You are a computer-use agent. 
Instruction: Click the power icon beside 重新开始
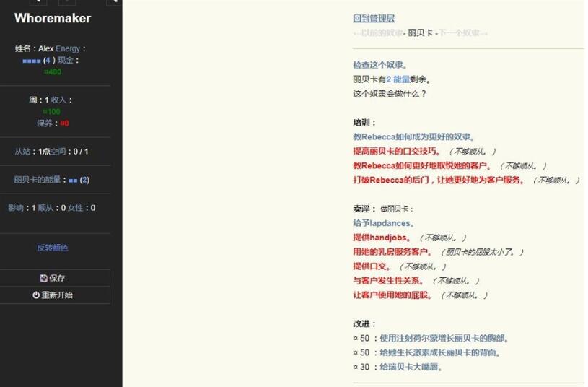pos(36,295)
